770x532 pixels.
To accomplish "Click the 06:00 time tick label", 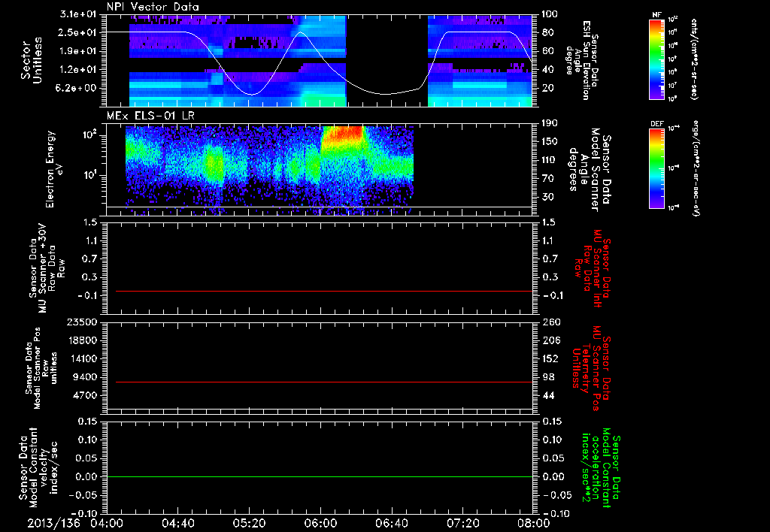I will pos(320,523).
